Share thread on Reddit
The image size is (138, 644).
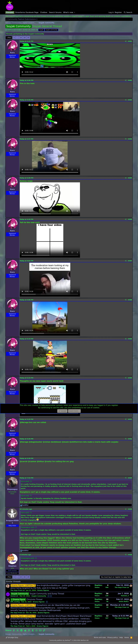pos(25,630)
